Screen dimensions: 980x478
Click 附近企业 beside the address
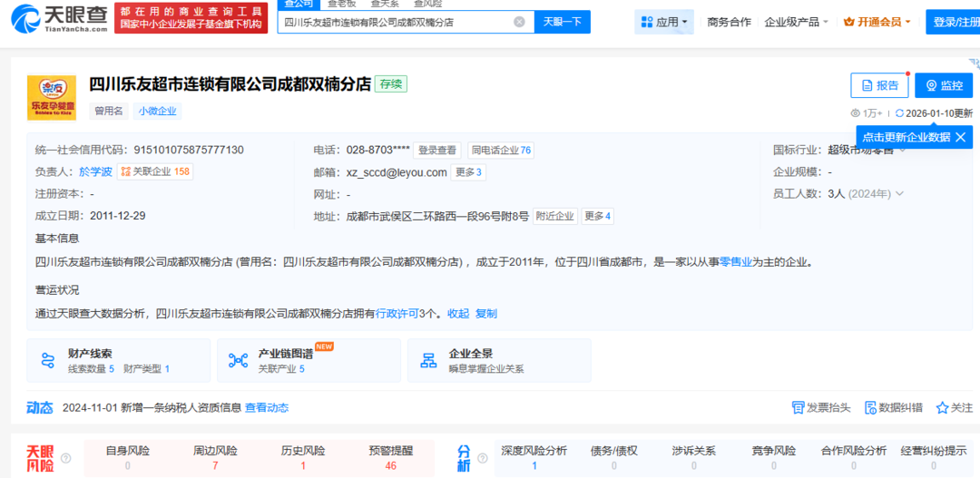pyautogui.click(x=555, y=216)
